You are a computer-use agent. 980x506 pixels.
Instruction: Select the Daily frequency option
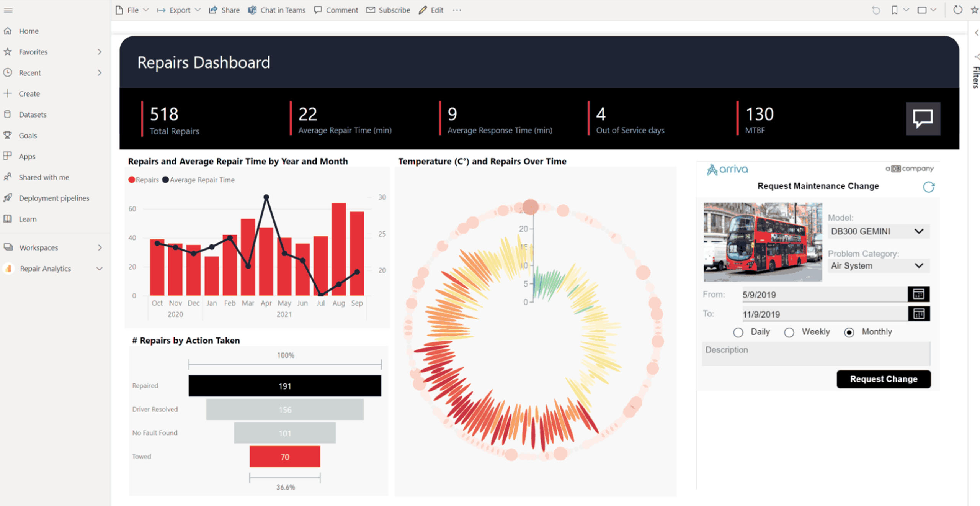coord(738,332)
